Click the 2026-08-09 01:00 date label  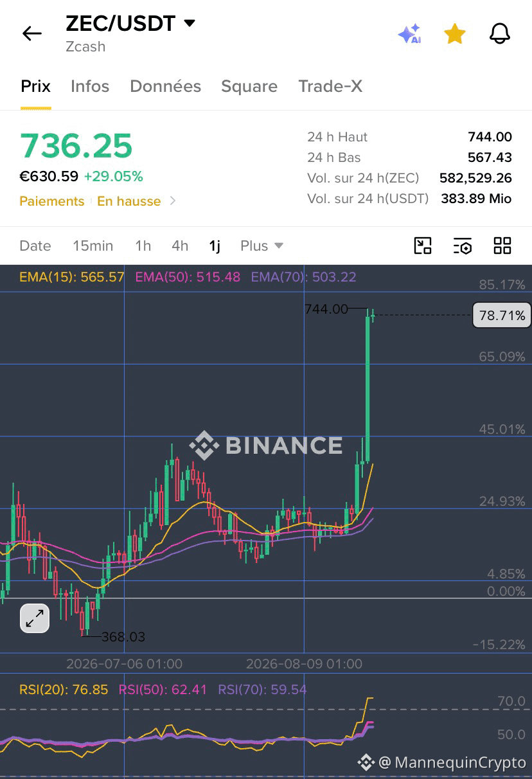[305, 664]
